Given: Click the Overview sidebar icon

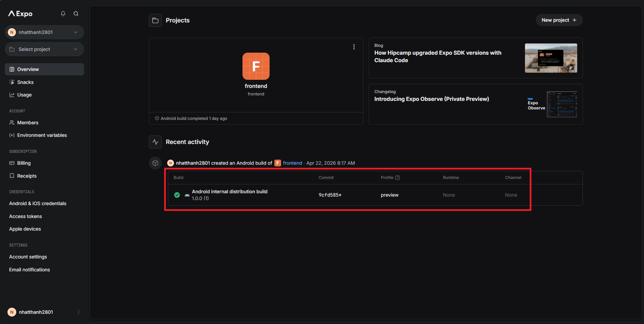Looking at the screenshot, I should [x=12, y=69].
